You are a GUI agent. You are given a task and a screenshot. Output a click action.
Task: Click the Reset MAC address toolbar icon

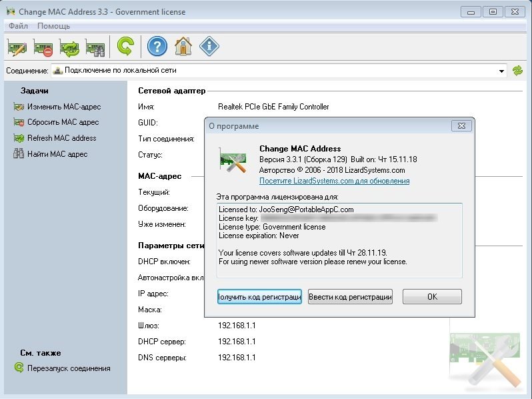[43, 47]
